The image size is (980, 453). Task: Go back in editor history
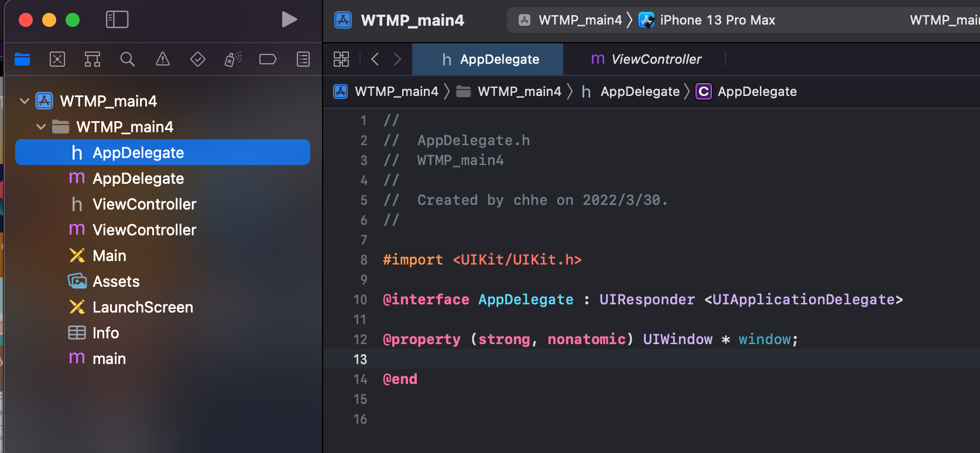pyautogui.click(x=375, y=59)
